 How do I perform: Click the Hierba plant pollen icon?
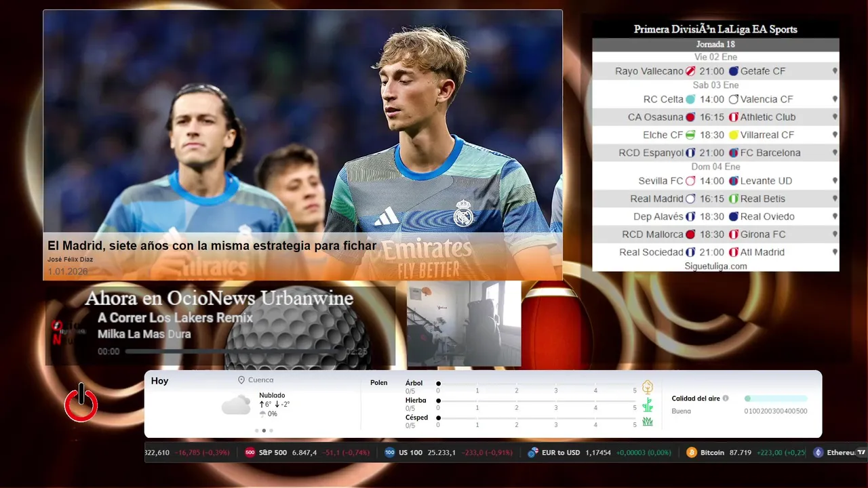coord(648,405)
